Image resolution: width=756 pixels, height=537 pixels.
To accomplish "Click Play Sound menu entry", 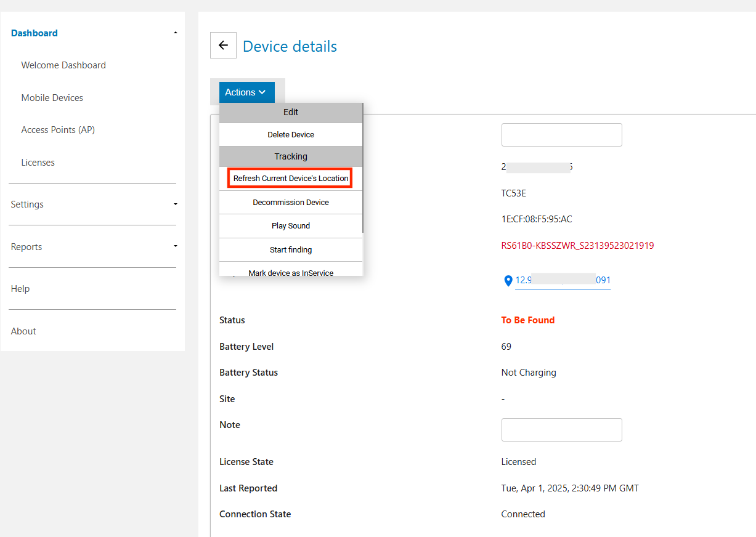I will [x=291, y=226].
